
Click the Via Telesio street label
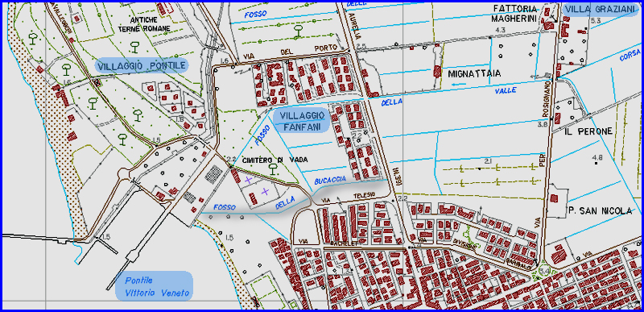point(349,197)
